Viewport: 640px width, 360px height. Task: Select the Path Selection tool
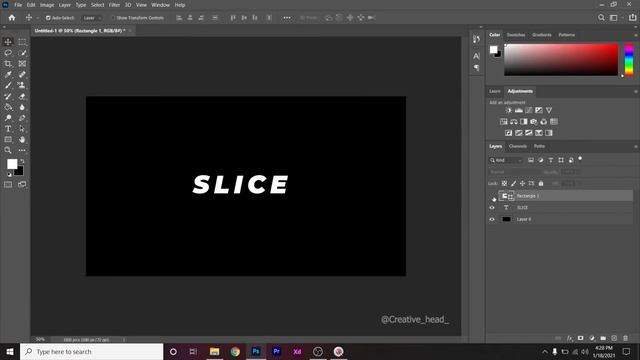[22, 129]
